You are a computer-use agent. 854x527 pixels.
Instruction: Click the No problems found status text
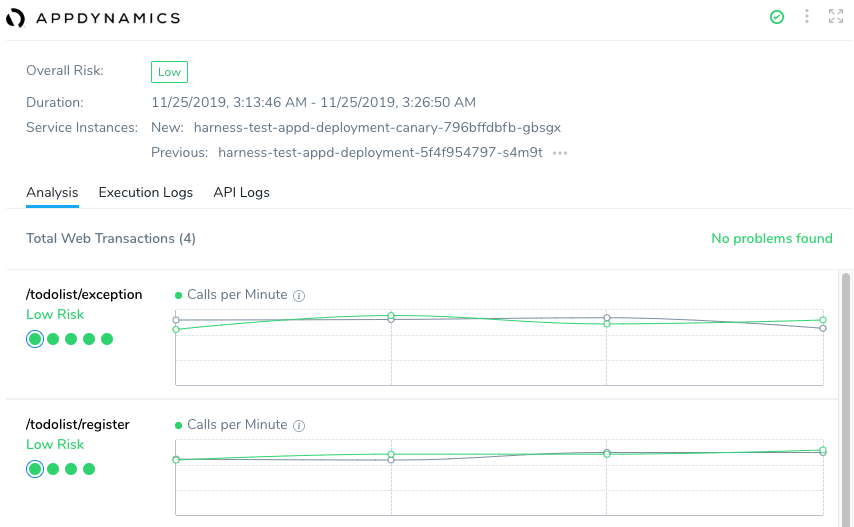(x=772, y=238)
